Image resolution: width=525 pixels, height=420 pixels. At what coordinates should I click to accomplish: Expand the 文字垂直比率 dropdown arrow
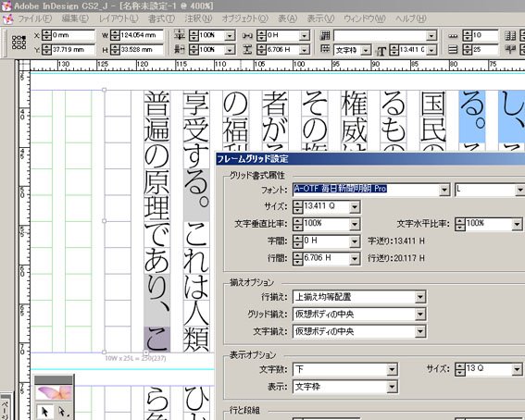[x=355, y=225]
